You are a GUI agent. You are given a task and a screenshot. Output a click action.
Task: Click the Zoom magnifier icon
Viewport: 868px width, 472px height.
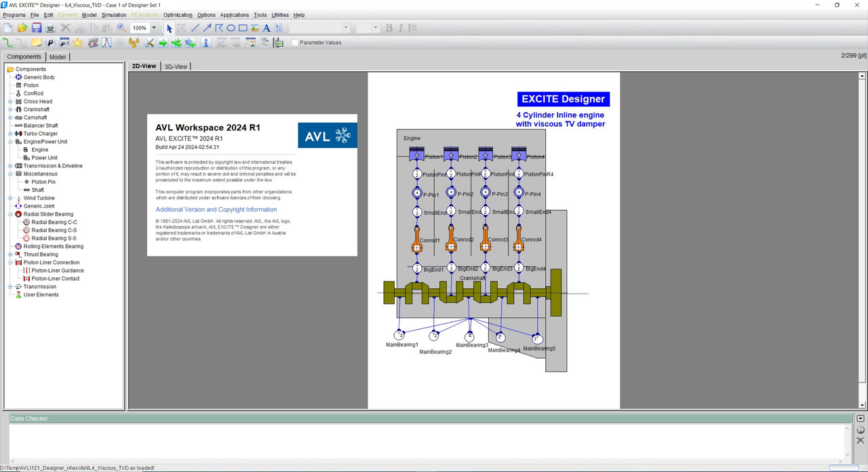point(121,28)
